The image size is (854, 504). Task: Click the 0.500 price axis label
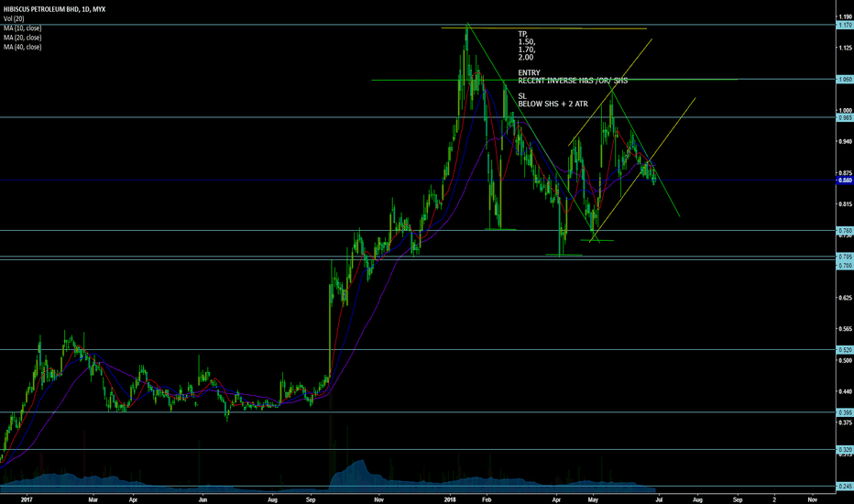845,361
